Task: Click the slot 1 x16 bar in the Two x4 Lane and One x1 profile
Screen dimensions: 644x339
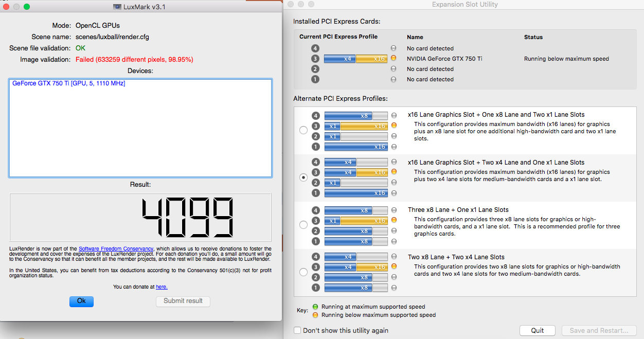Action: (x=356, y=193)
